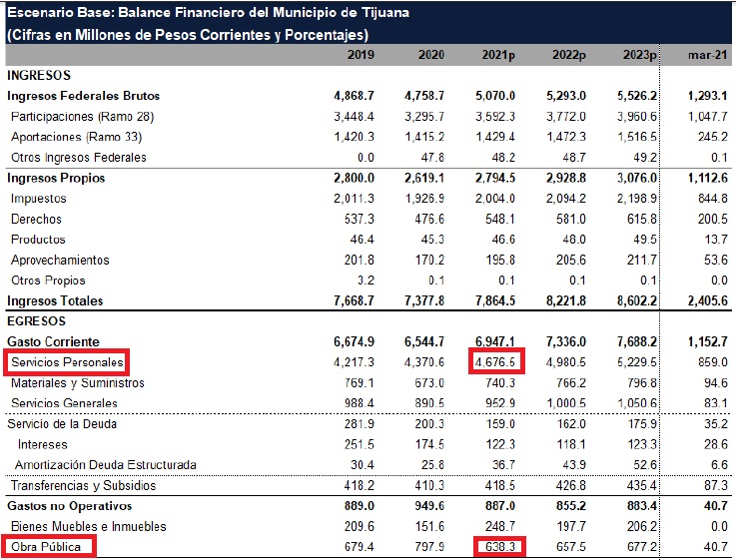The height and width of the screenshot is (560, 736).
Task: Select the 'Transferencias y Subsidios' row label
Action: [83, 486]
